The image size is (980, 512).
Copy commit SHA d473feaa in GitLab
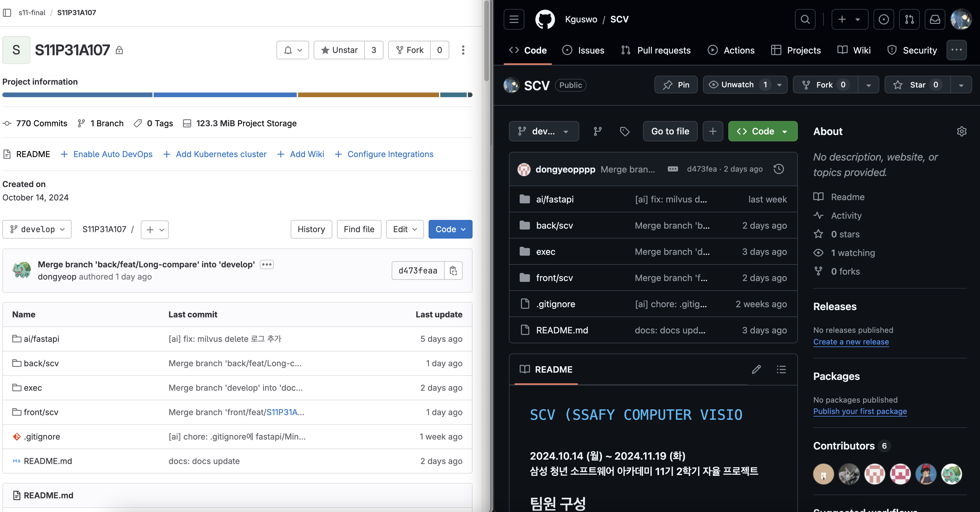point(453,271)
